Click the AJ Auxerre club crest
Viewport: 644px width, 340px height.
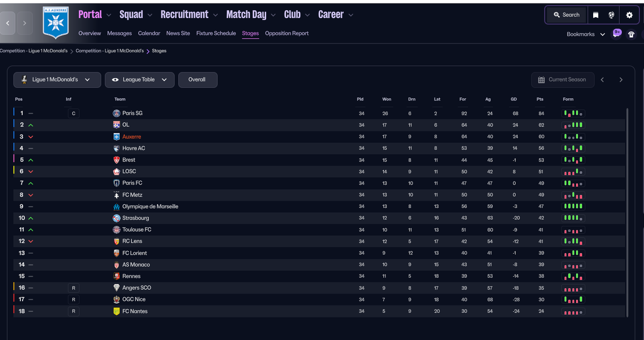[55, 23]
